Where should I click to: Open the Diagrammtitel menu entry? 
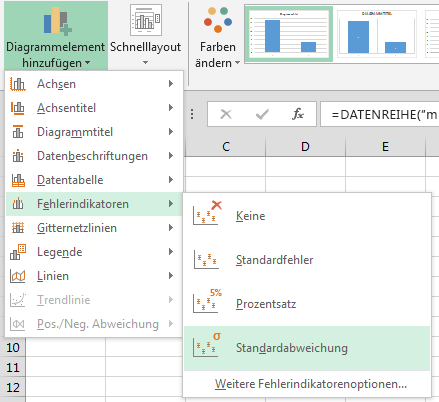pyautogui.click(x=94, y=132)
